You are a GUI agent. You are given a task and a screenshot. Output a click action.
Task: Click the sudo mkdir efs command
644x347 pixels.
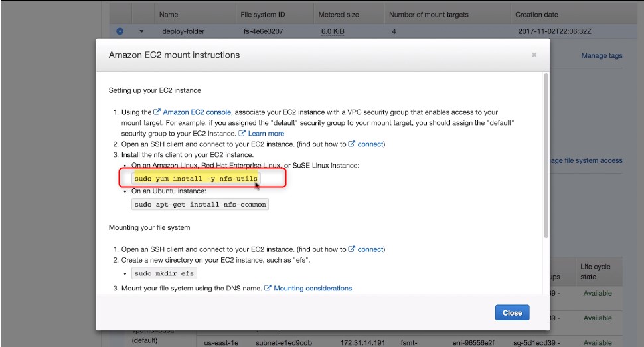(164, 273)
